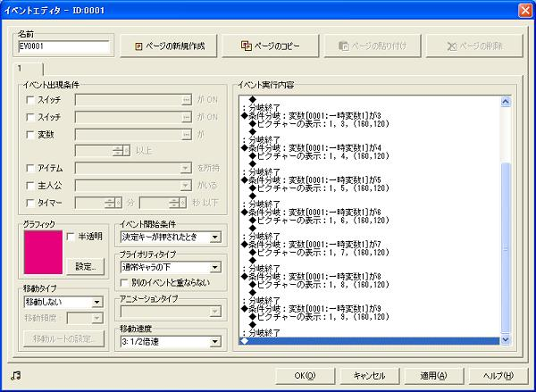Enable the 変数 condition checkbox
The width and height of the screenshot is (536, 392).
coord(30,135)
